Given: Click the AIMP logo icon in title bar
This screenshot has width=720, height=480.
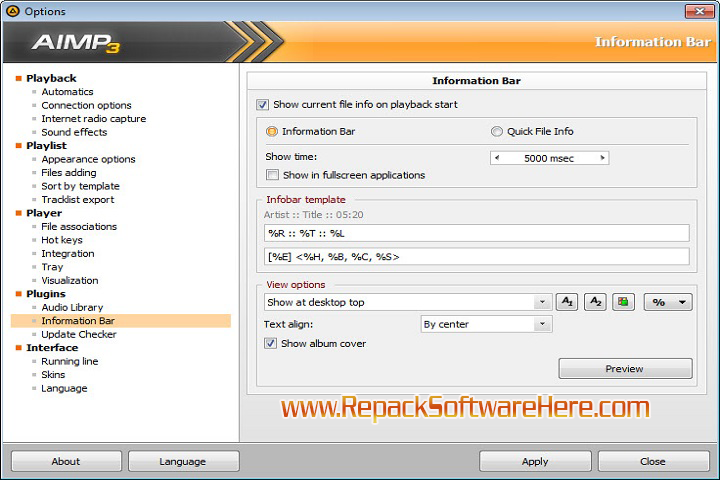Looking at the screenshot, I should pos(13,11).
